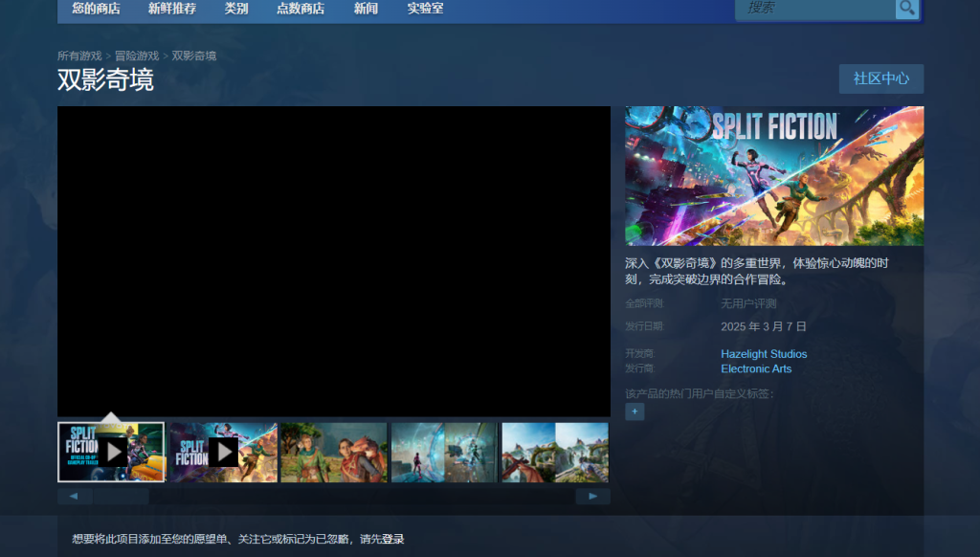
Task: Click the 搜索 search input field
Action: pos(815,9)
